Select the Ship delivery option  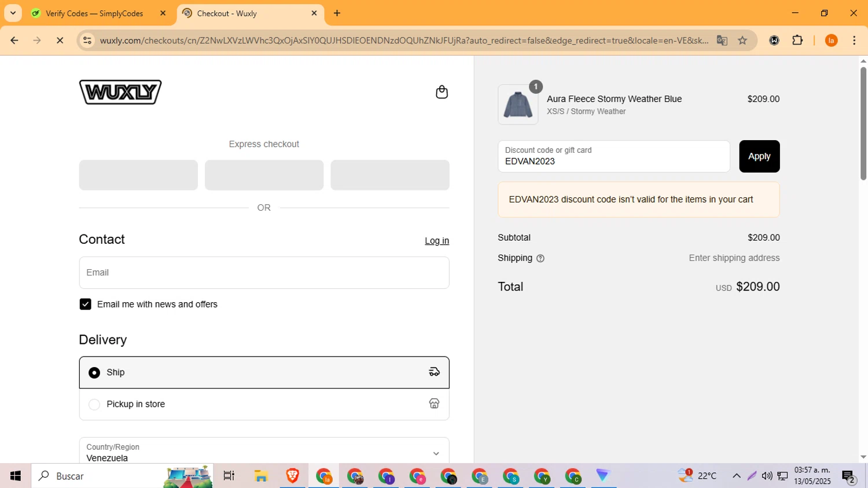tap(264, 372)
